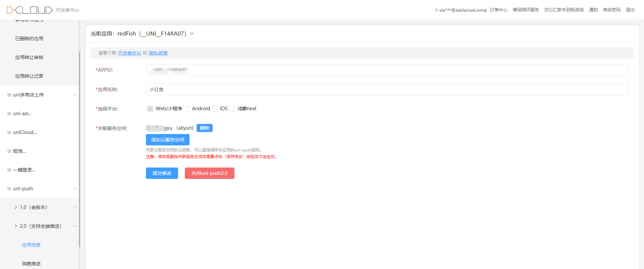This screenshot has height=269, width=644.
Task: Click the DCloud logo in the header
Action: [30, 10]
